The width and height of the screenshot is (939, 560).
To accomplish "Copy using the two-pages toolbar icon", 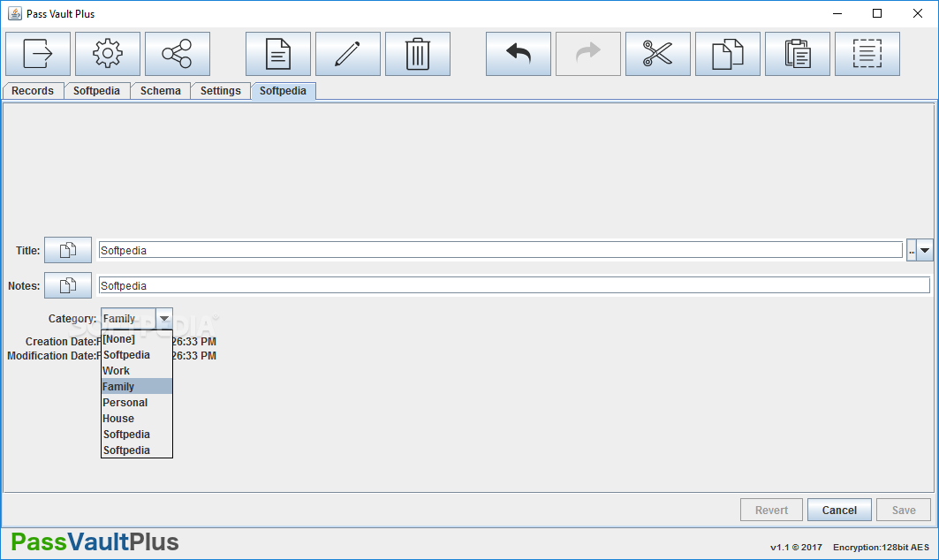I will 728,54.
